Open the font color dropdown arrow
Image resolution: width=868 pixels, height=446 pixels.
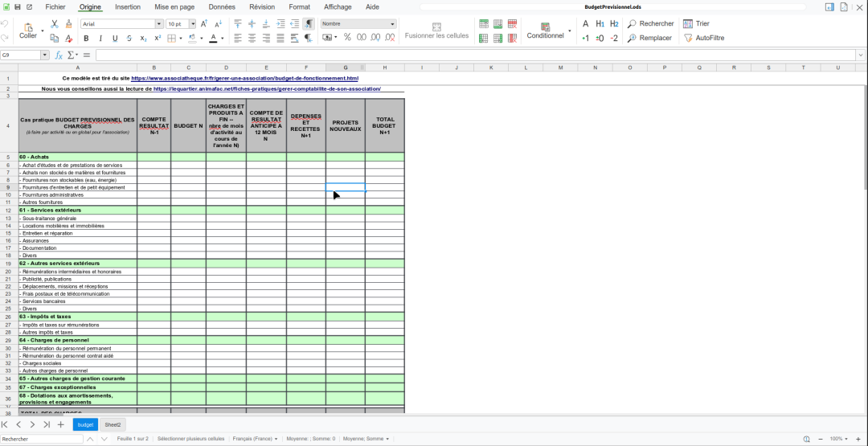tap(222, 39)
